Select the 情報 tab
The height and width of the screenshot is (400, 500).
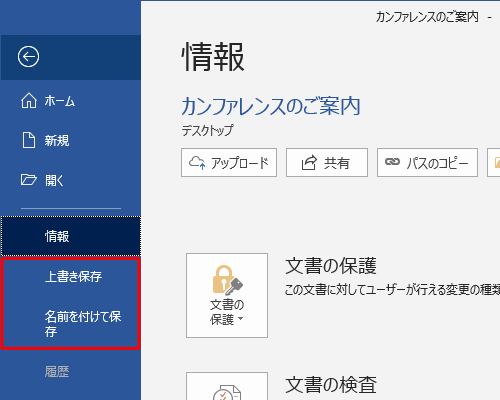pos(71,236)
